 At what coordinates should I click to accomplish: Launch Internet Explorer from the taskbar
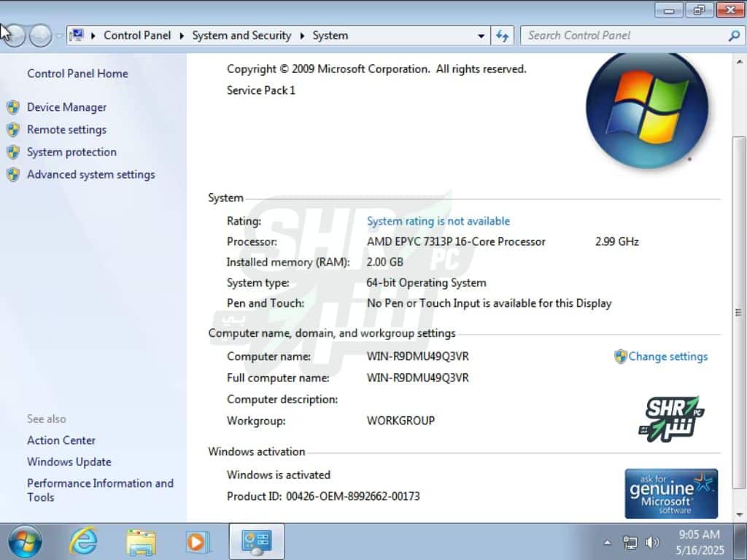(83, 542)
